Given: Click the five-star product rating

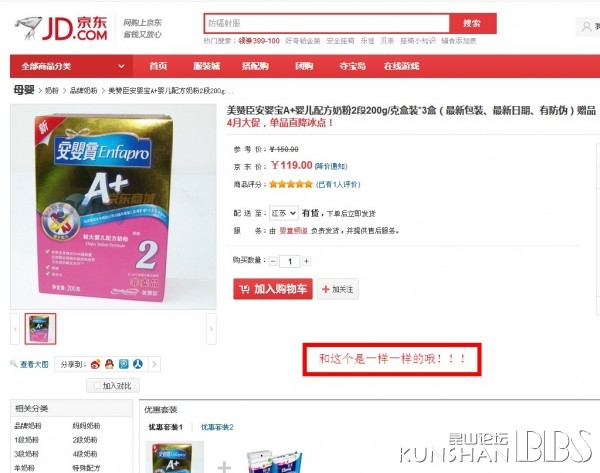Looking at the screenshot, I should pyautogui.click(x=291, y=184).
